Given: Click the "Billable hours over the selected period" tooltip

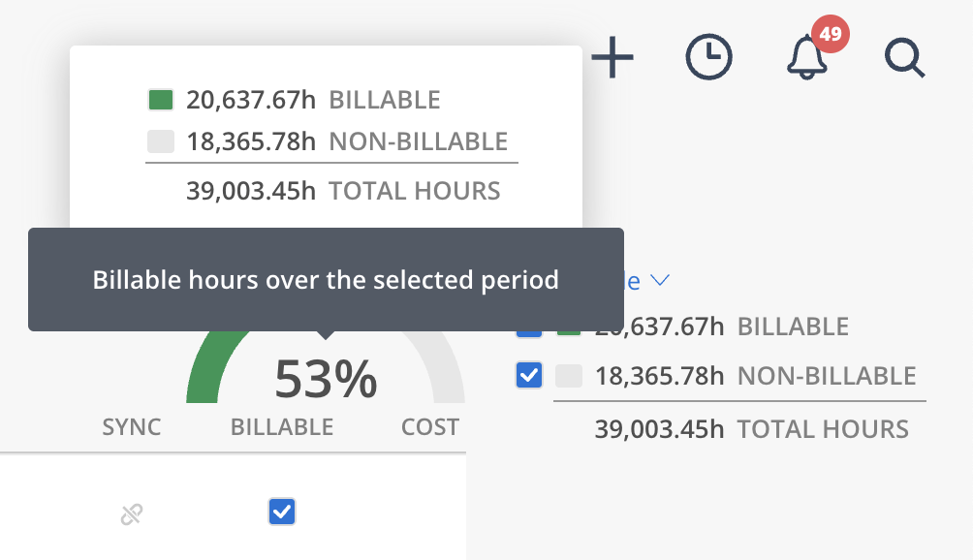Looking at the screenshot, I should (x=326, y=280).
